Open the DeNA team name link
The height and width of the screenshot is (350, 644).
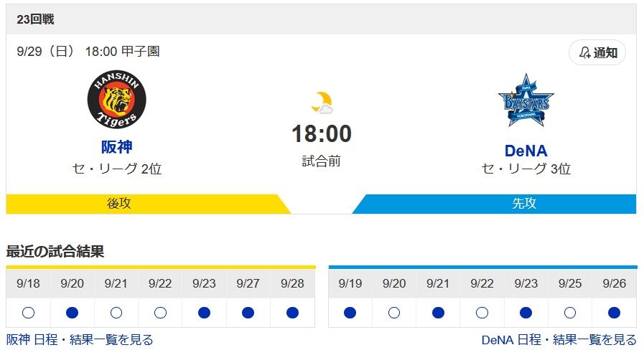click(526, 151)
